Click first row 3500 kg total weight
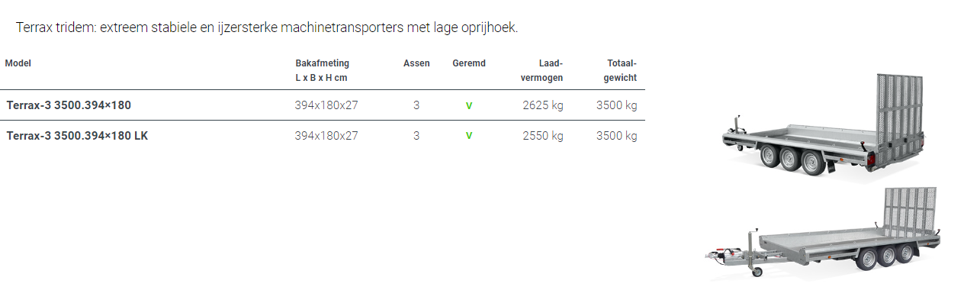Image resolution: width=980 pixels, height=303 pixels. pyautogui.click(x=616, y=105)
